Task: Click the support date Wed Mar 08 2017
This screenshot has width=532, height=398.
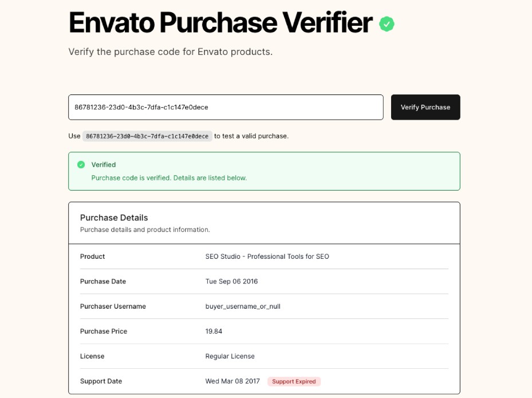Action: [x=232, y=381]
